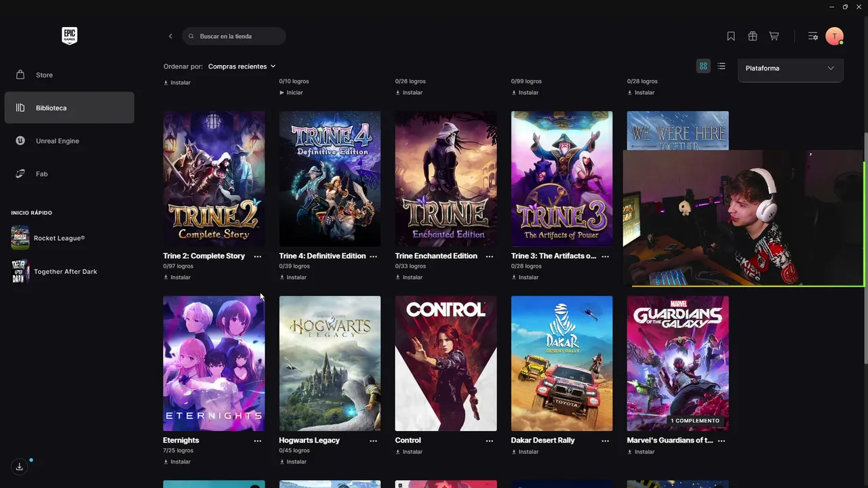Click '0/97 logros' under Trine 2
Image resolution: width=868 pixels, height=488 pixels.
(x=178, y=266)
